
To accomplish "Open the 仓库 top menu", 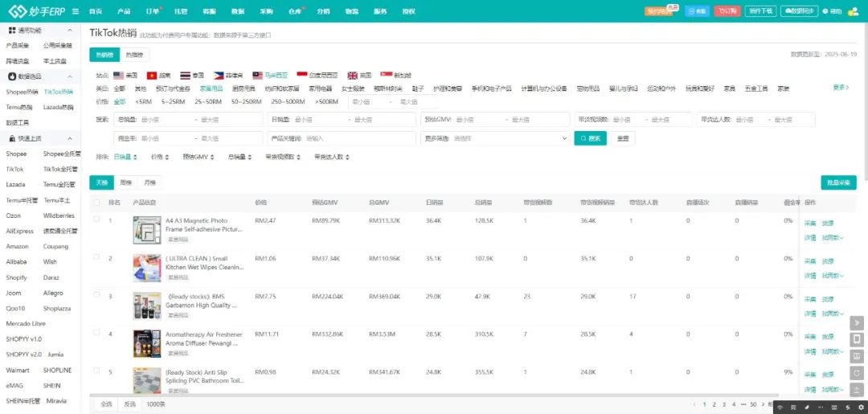I will point(294,11).
